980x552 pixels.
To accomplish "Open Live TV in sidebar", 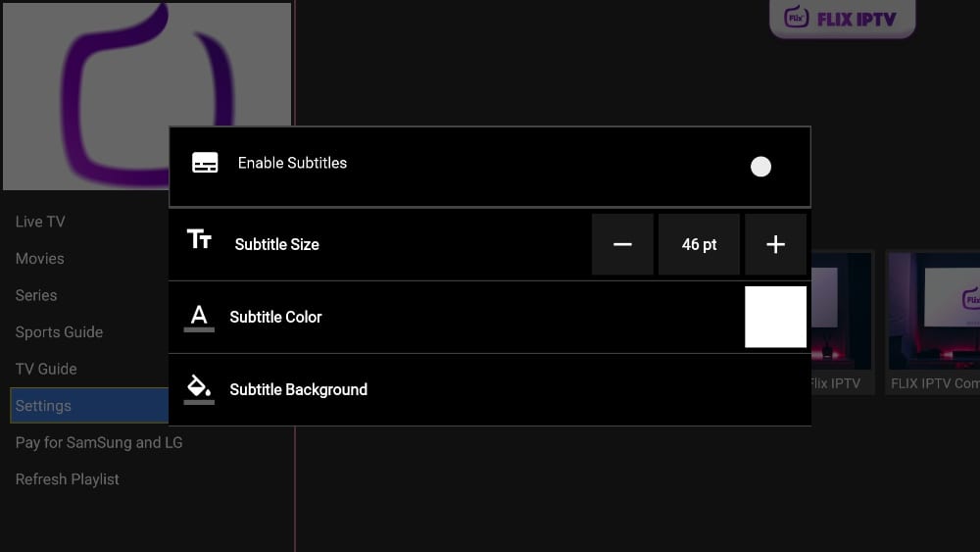I will coord(40,222).
